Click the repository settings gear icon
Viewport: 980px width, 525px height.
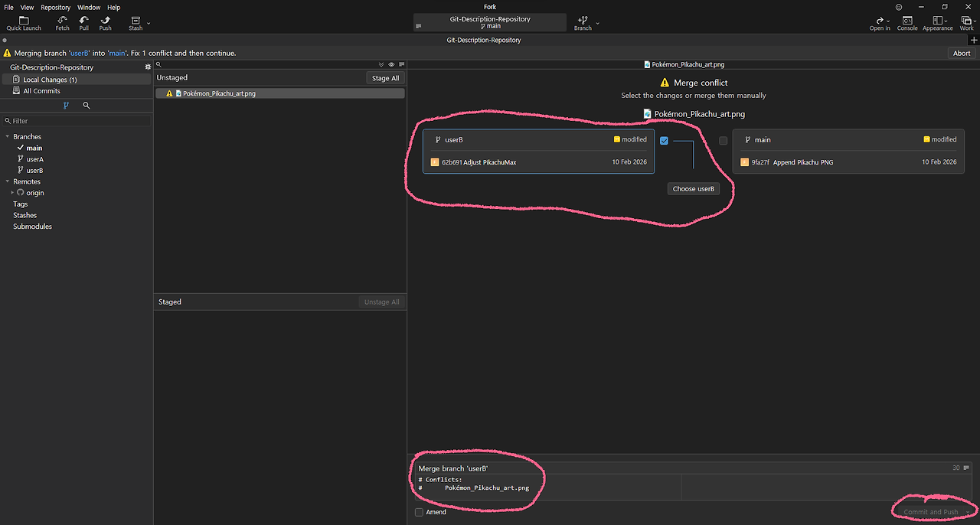coord(148,67)
